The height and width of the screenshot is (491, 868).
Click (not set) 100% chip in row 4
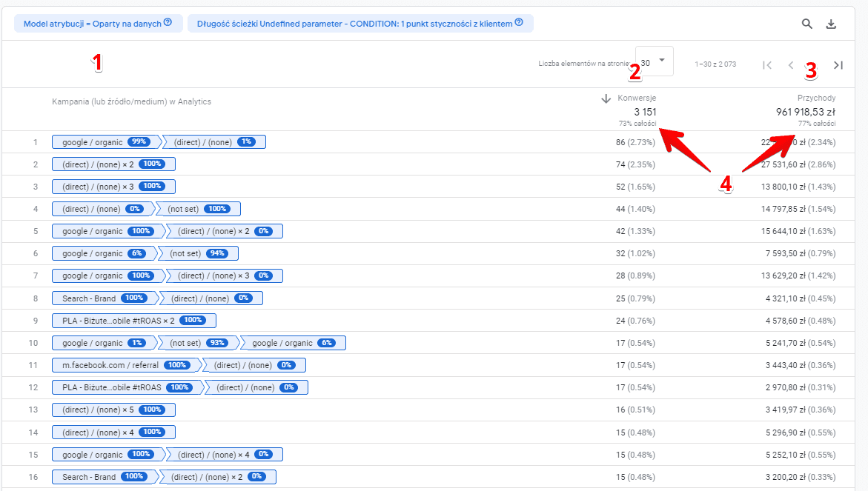click(x=198, y=209)
